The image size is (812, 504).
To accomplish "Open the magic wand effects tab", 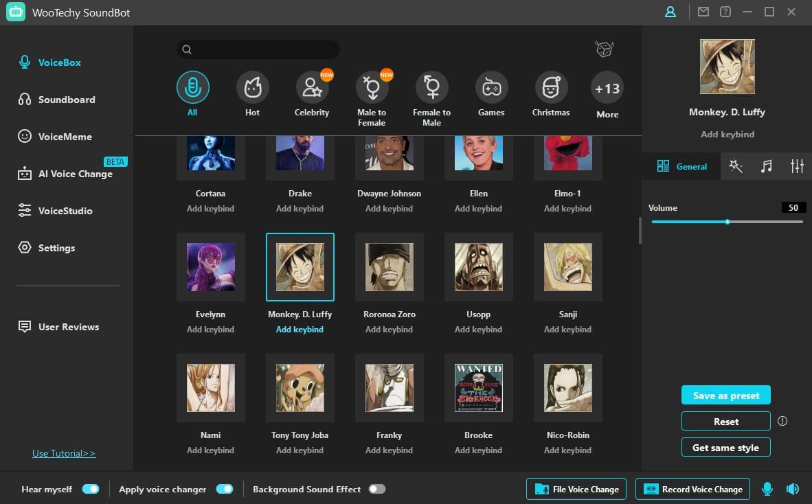I will pyautogui.click(x=736, y=166).
